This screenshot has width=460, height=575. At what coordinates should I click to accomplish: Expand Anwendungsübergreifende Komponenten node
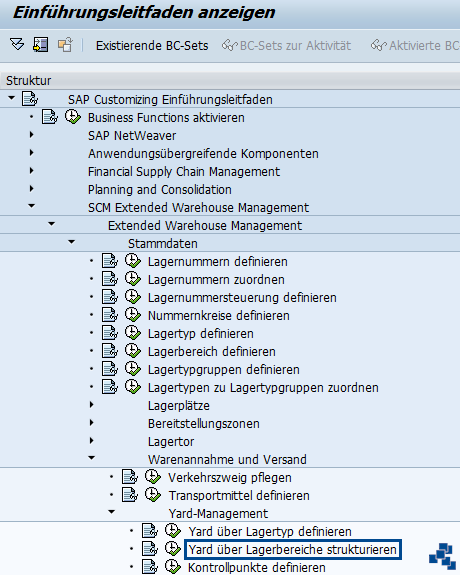point(32,153)
